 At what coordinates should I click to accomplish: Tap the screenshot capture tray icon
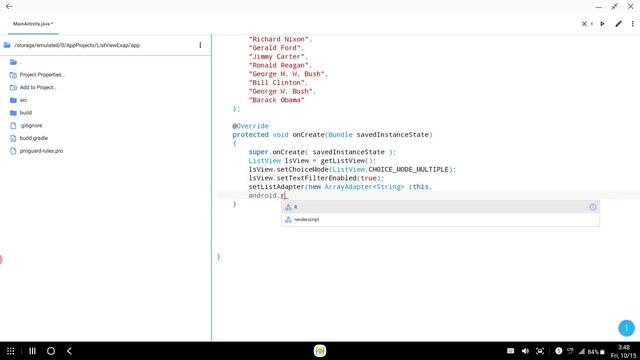pos(540,351)
